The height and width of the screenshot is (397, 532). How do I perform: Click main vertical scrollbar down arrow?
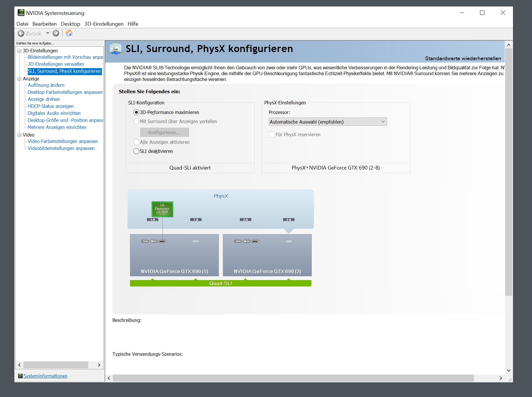tap(509, 370)
